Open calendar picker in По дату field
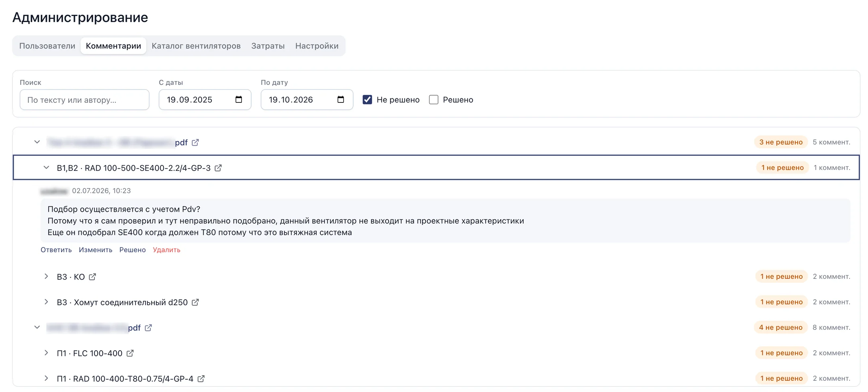Image resolution: width=868 pixels, height=392 pixels. (341, 100)
